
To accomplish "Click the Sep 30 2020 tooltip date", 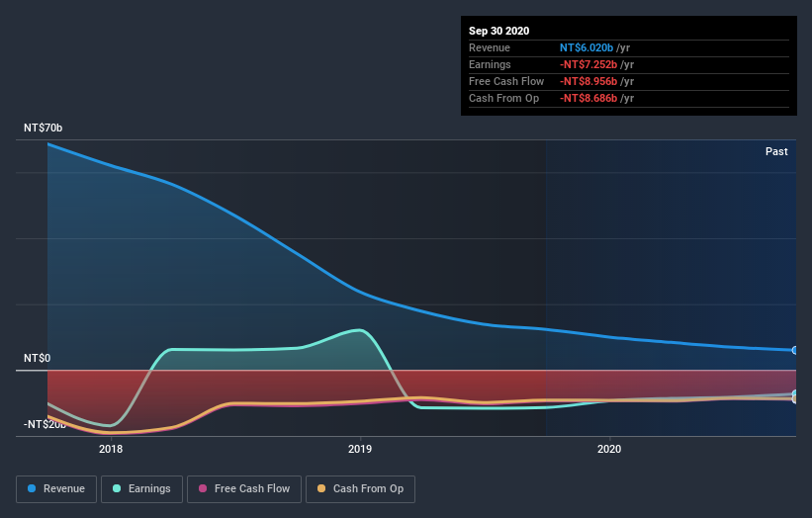I will click(498, 31).
